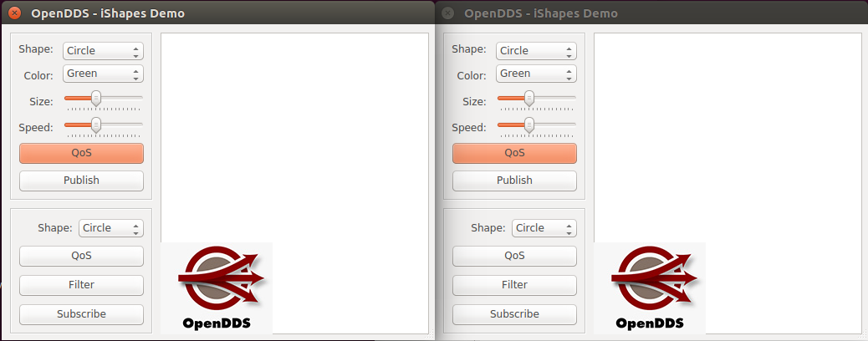Open Color dropdown in left window

click(x=103, y=74)
